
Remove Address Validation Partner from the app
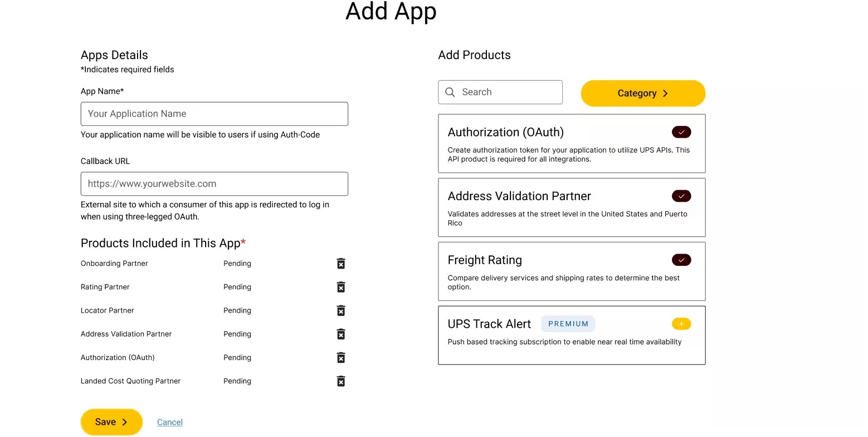tap(340, 334)
